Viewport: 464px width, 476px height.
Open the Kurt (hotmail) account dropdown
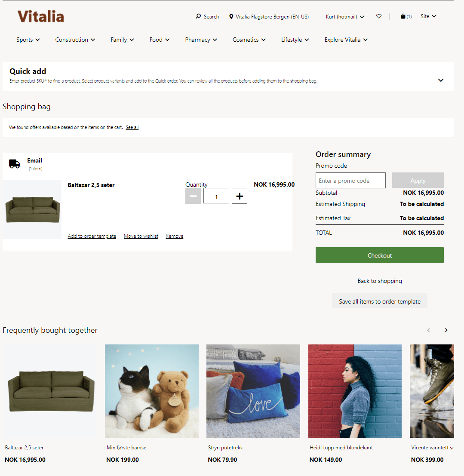[x=345, y=17]
